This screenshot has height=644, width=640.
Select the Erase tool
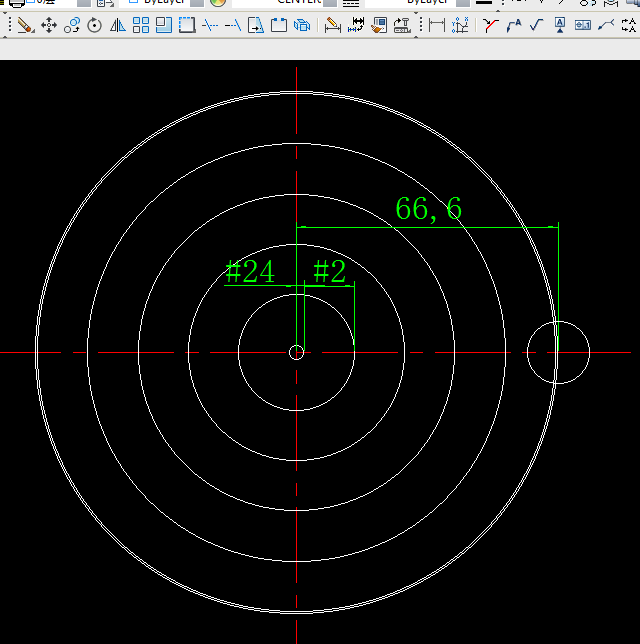[x=25, y=25]
